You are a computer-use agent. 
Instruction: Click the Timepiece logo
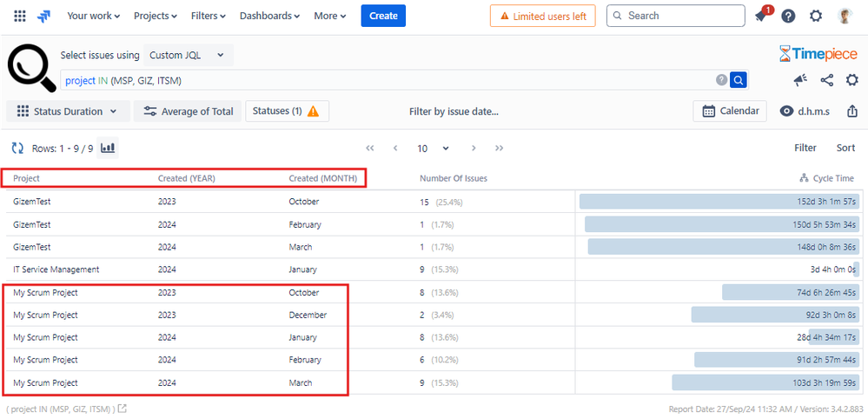click(818, 54)
